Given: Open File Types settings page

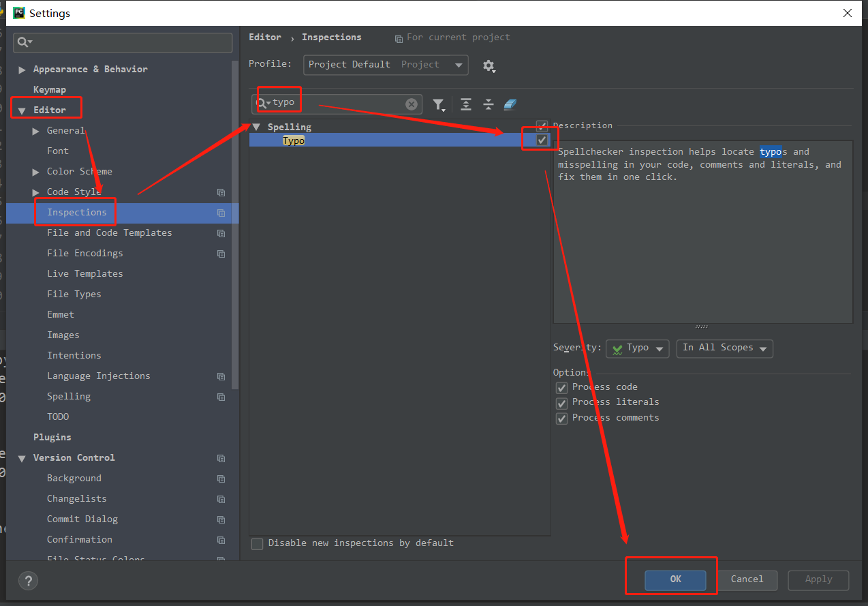Looking at the screenshot, I should pyautogui.click(x=74, y=294).
